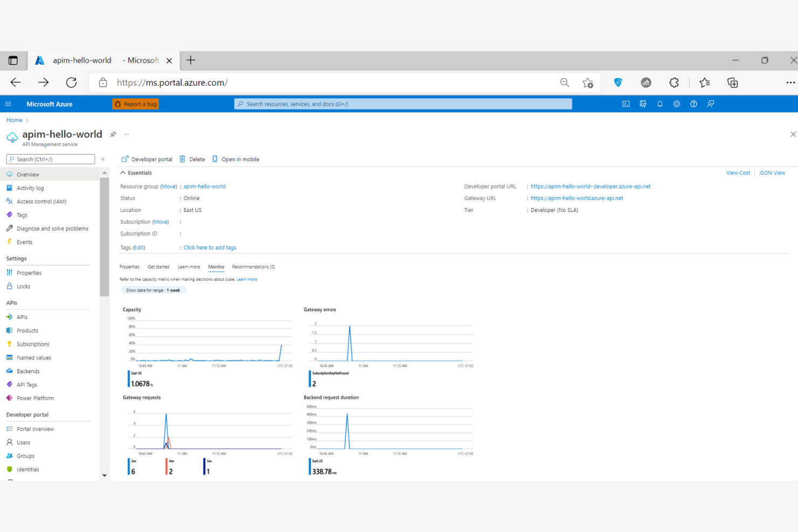This screenshot has height=532, width=798.
Task: Open the Developer portal toolbar button
Action: (147, 159)
